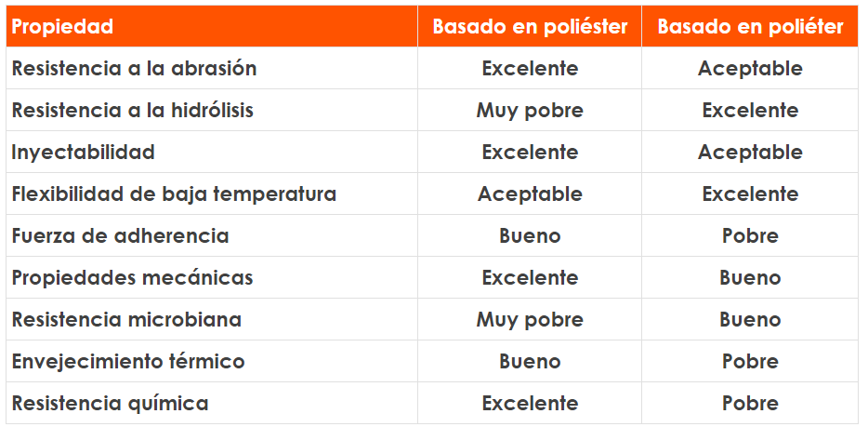Select the Envejecimiento térmico row label
This screenshot has width=868, height=427.
[128, 362]
